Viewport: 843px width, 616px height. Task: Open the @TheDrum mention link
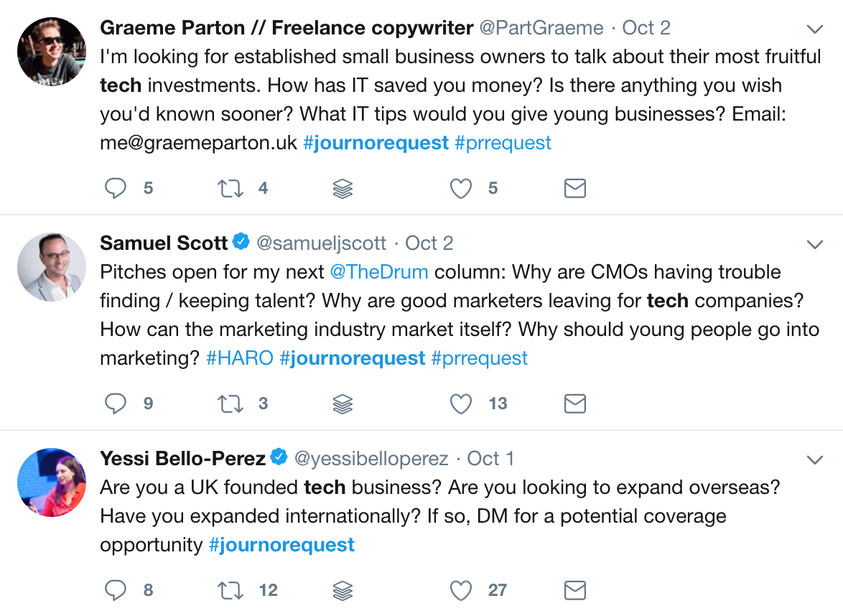(x=378, y=272)
